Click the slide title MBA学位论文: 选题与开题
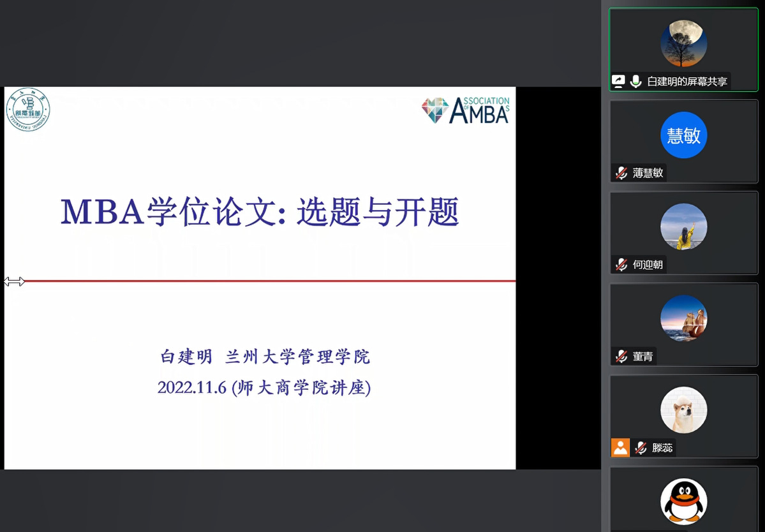The image size is (765, 532). [260, 212]
